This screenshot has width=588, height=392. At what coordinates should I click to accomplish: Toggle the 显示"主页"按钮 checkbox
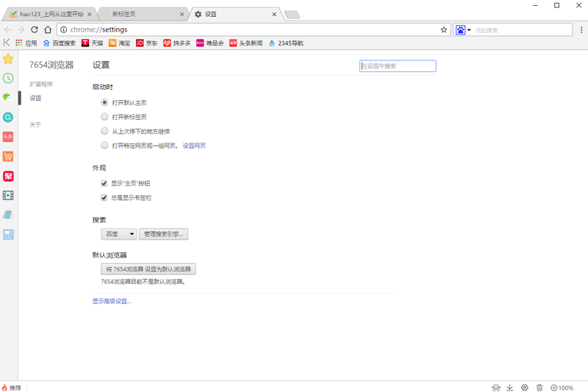tap(104, 183)
